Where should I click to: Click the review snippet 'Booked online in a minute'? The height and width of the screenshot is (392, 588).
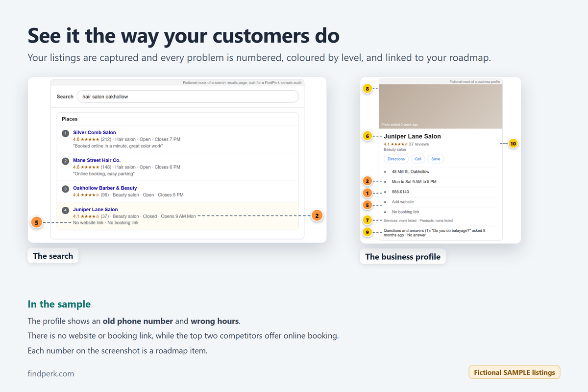[x=118, y=146]
